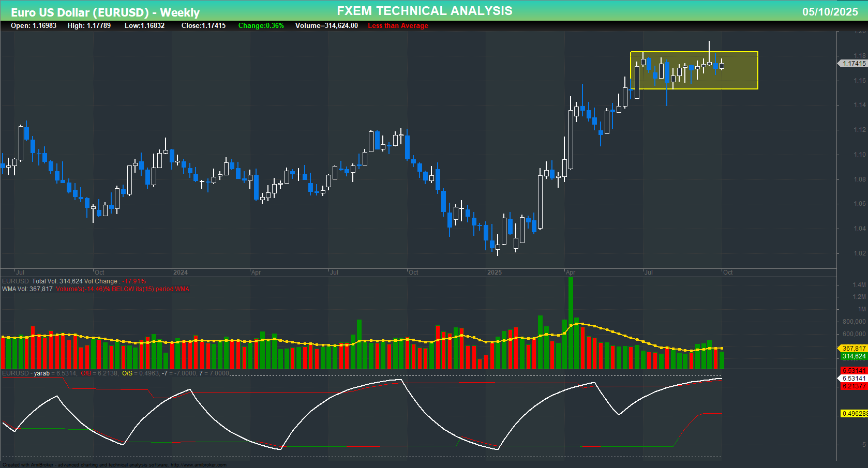Viewport: 868px width, 468px height.
Task: Click the yarab indicator pane label
Action: pos(41,373)
